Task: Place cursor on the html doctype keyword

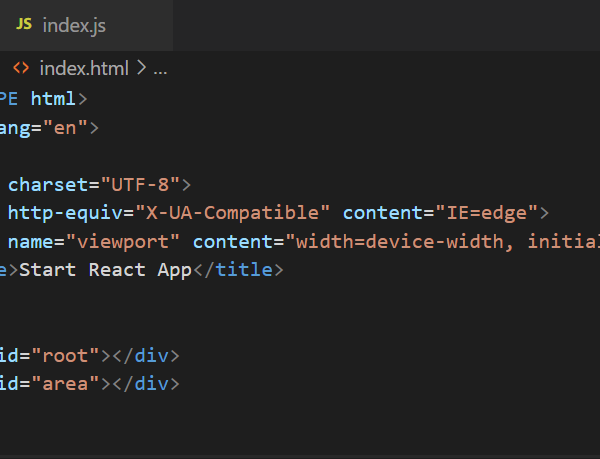Action: (53, 99)
